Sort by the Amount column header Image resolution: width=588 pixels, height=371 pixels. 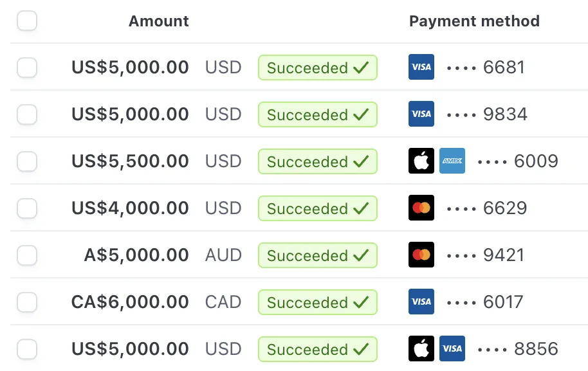point(158,21)
